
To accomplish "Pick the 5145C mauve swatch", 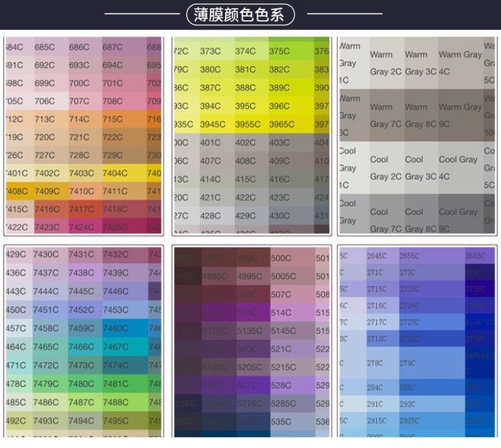I will tap(283, 330).
